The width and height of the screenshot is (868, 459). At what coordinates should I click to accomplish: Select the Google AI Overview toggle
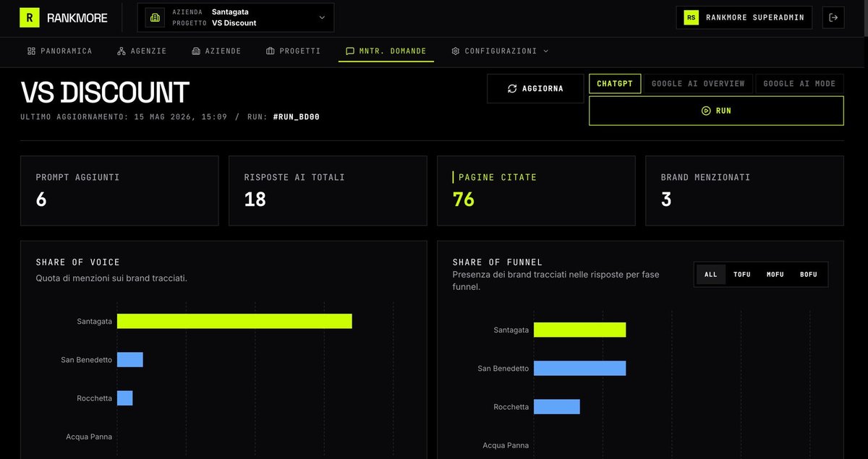(698, 84)
